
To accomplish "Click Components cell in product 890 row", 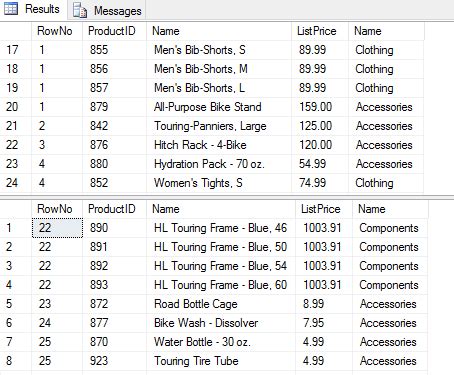I will 390,228.
